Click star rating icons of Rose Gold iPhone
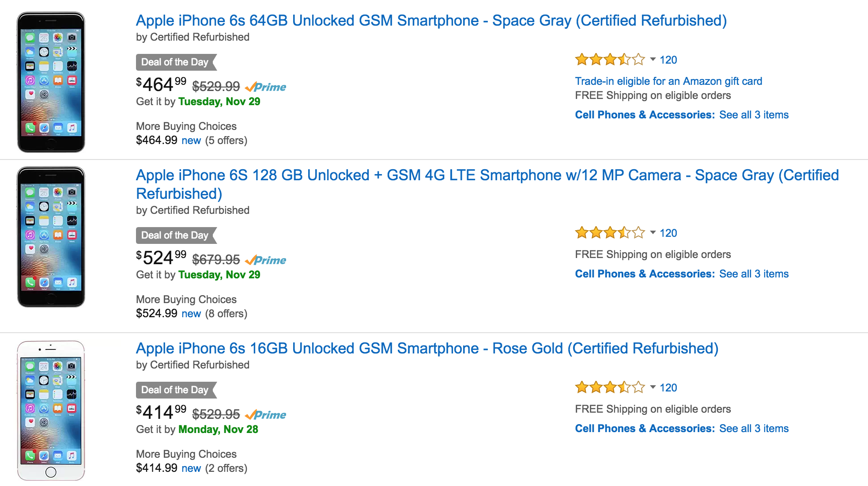 610,387
